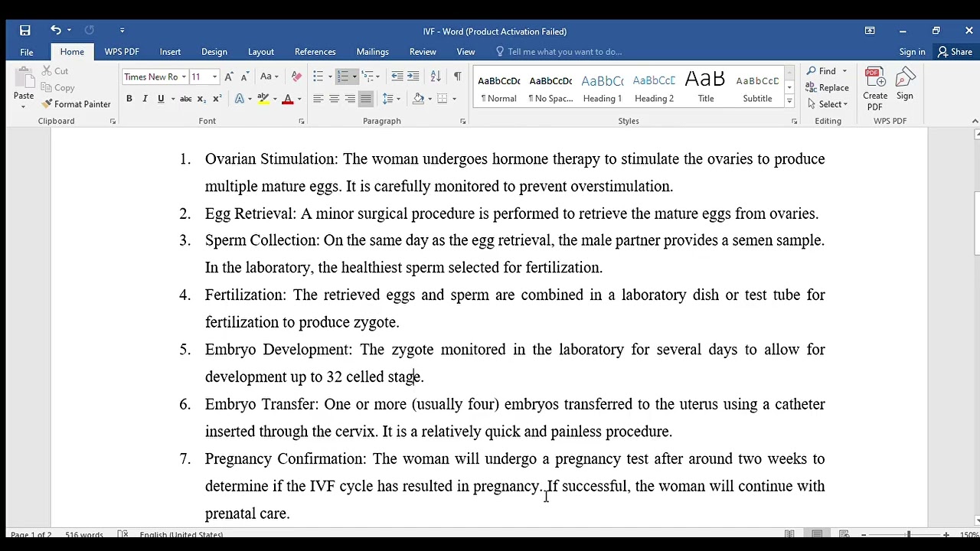Expand the Styles gallery list
Viewport: 980px width, 551px height.
(x=789, y=102)
